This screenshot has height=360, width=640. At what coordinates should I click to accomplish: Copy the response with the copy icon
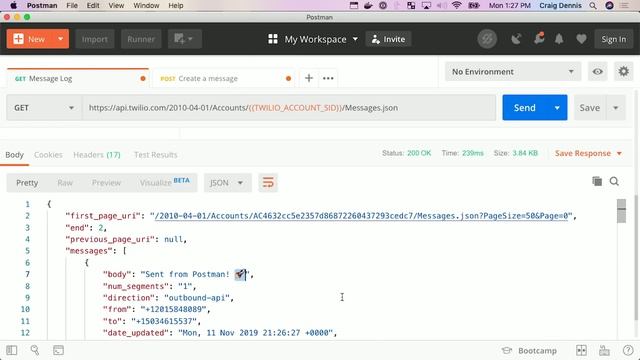tap(597, 181)
